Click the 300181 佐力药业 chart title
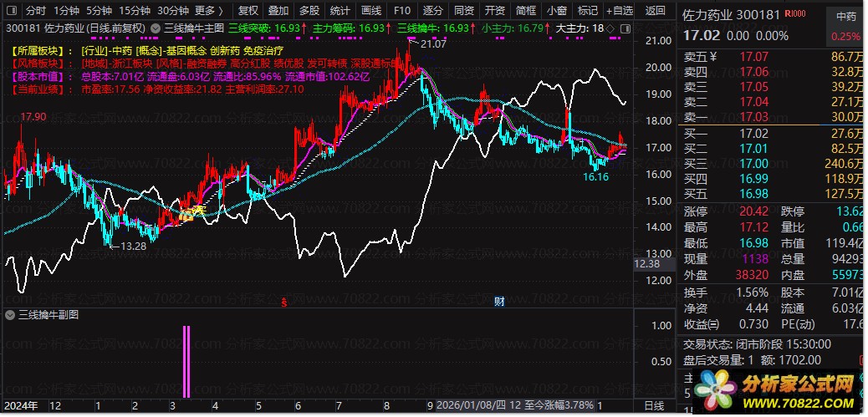This screenshot has height=417, width=868. pyautogui.click(x=76, y=28)
